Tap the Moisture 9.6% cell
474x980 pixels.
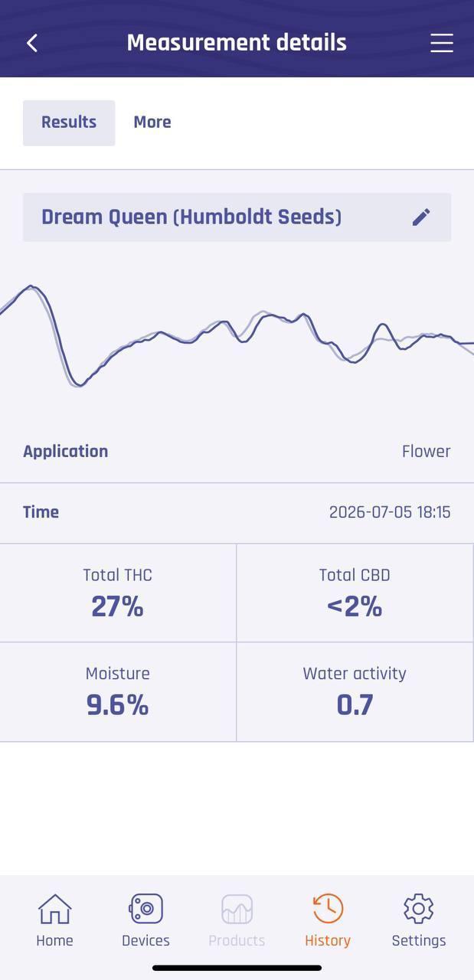(118, 692)
